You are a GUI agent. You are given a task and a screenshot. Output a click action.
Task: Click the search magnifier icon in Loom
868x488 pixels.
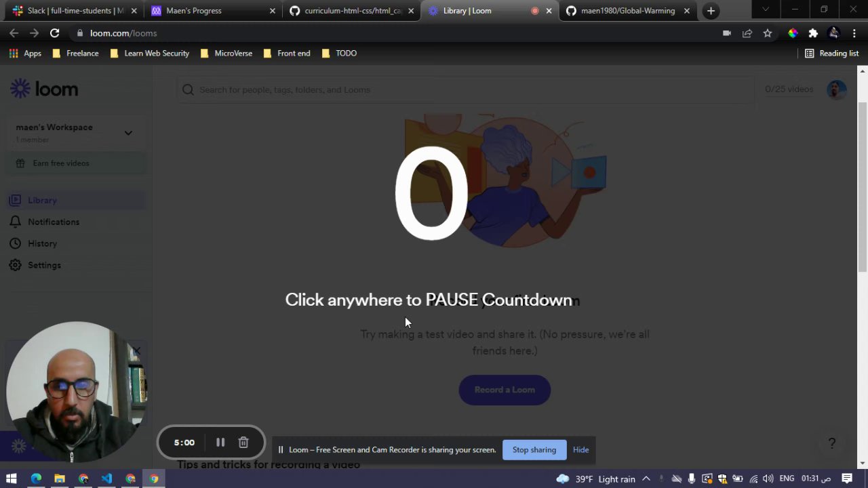click(188, 89)
